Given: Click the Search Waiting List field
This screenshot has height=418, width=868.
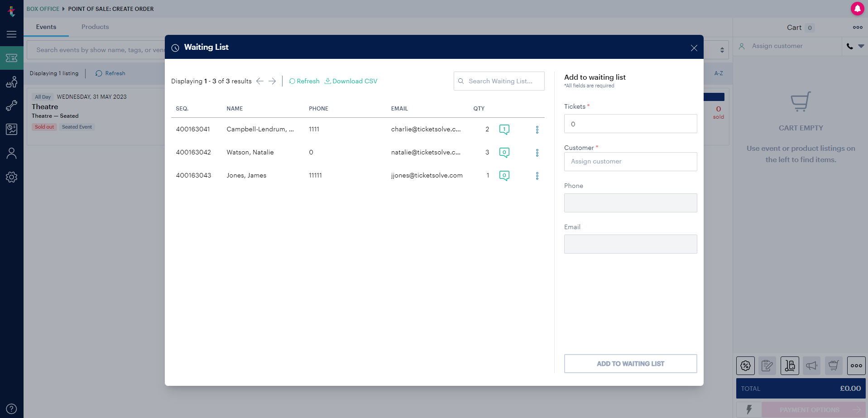Looking at the screenshot, I should point(499,81).
